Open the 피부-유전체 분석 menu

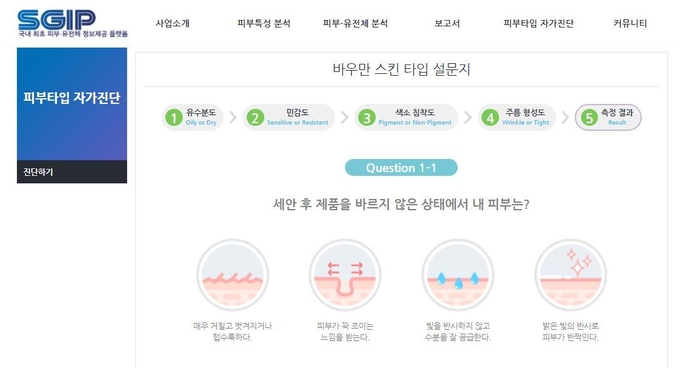coord(355,23)
